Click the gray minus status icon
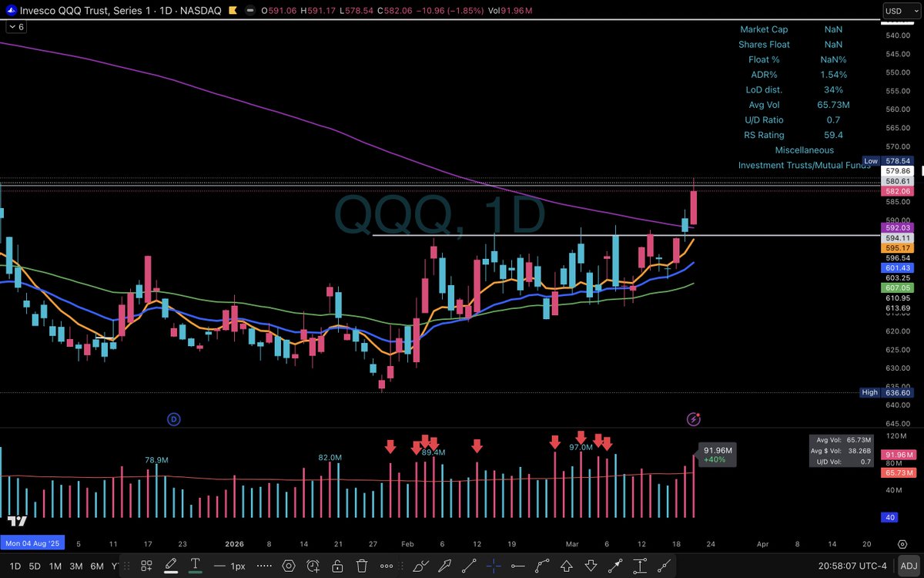The image size is (924, 578). pyautogui.click(x=249, y=11)
